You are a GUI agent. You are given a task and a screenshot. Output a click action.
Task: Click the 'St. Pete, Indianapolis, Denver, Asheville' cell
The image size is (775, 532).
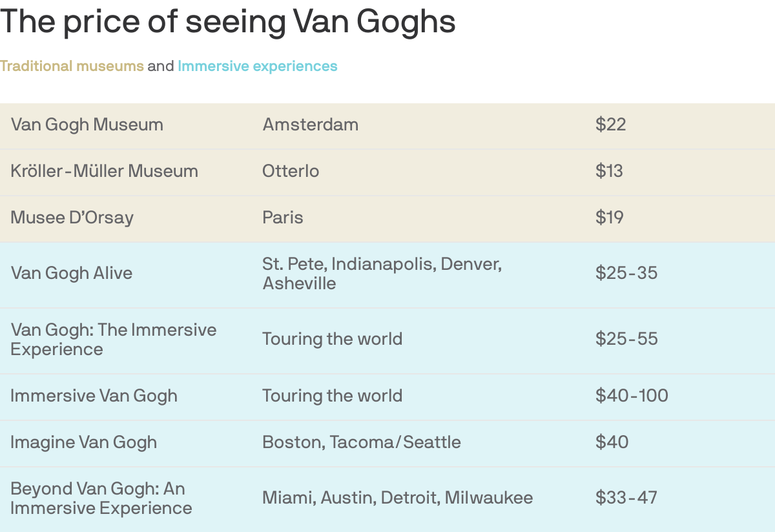[x=382, y=274]
